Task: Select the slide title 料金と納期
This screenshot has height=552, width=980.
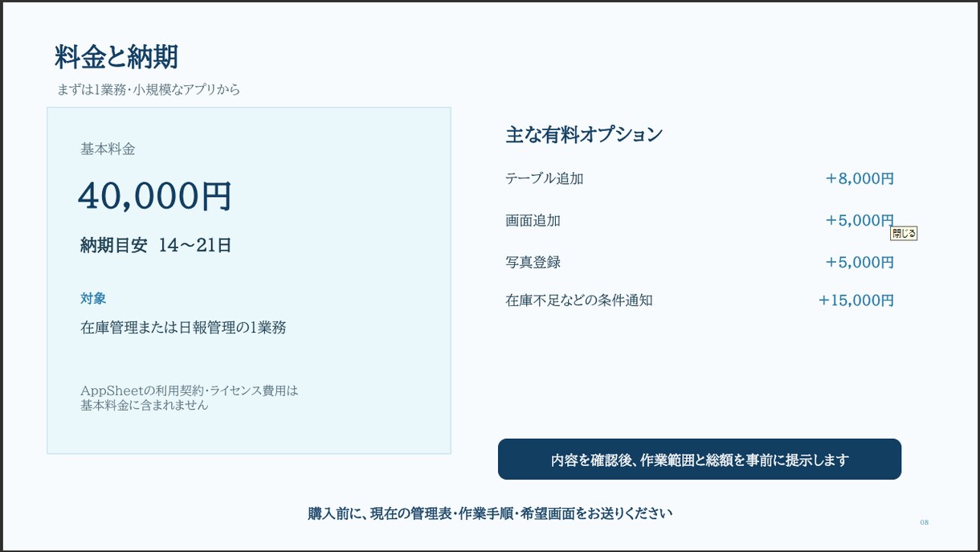Action: pos(116,57)
